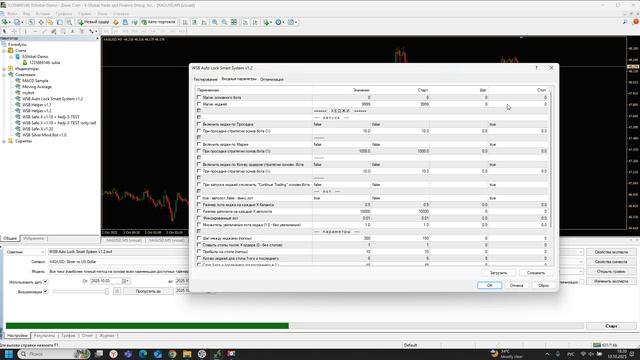
Task: Collapse the Индикаторы tree node
Action: pos(4,69)
